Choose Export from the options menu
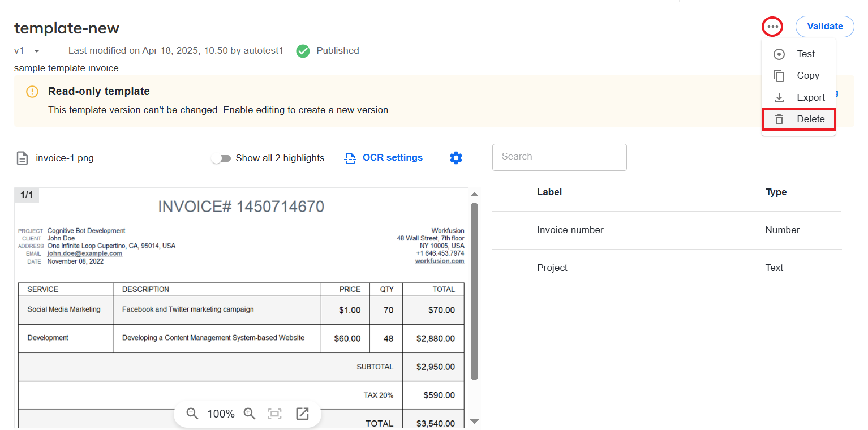The height and width of the screenshot is (430, 868). (798, 97)
